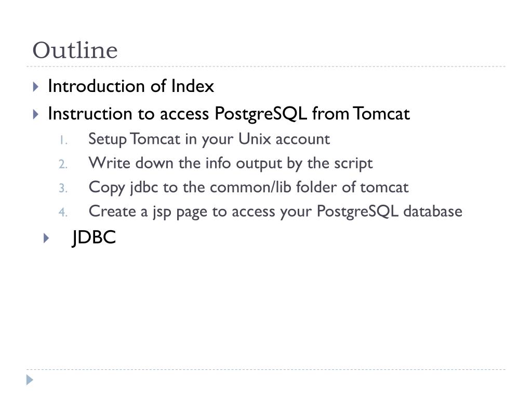Click list number 2 in the sub-list
This screenshot has width=532, height=399.
coord(63,165)
